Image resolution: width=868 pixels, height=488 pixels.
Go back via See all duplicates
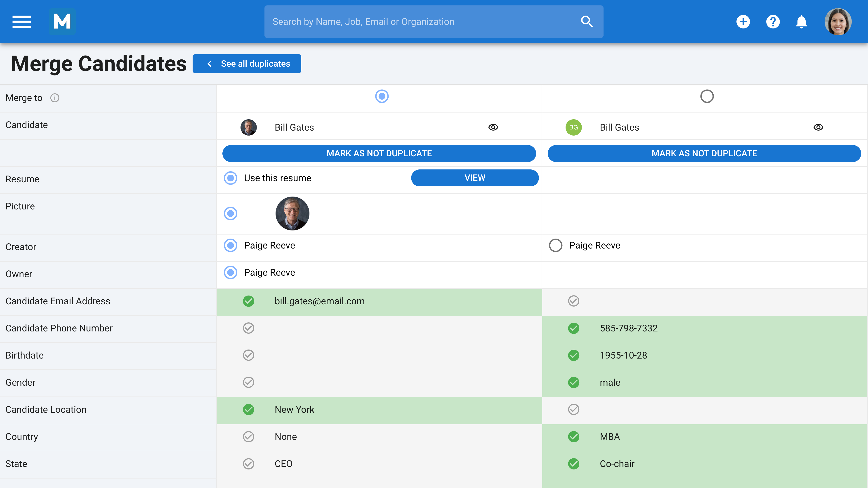[247, 64]
